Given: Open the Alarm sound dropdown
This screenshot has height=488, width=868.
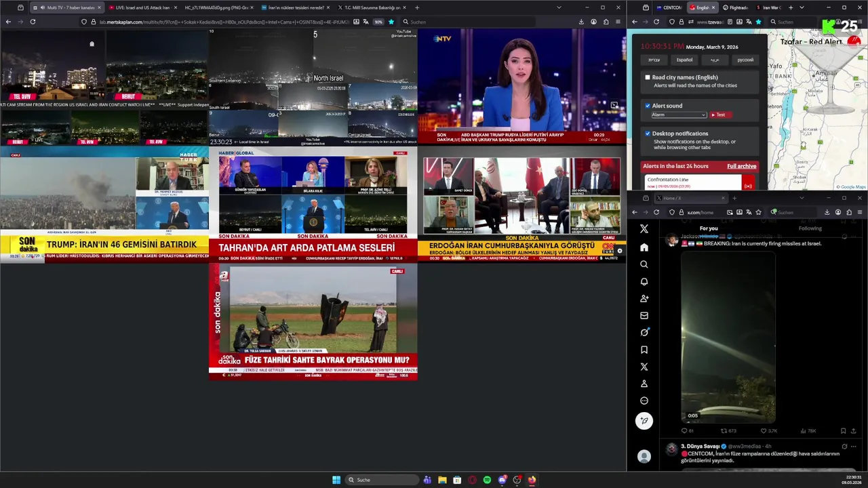Looking at the screenshot, I should pyautogui.click(x=679, y=115).
